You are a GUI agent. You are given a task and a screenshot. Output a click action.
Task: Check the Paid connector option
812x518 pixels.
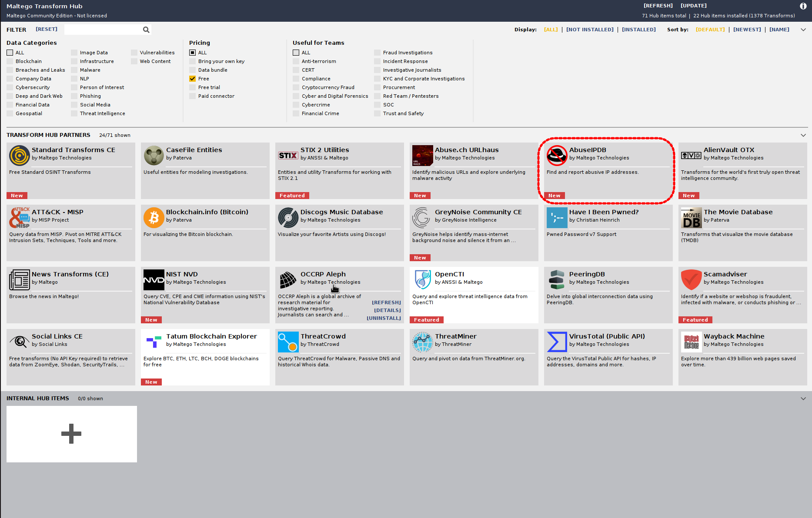192,96
